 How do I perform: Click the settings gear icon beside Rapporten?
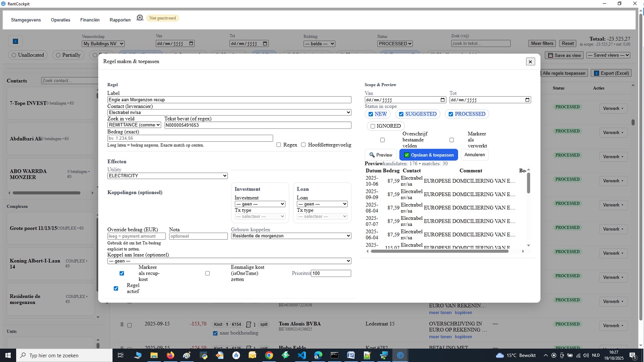pos(140,18)
